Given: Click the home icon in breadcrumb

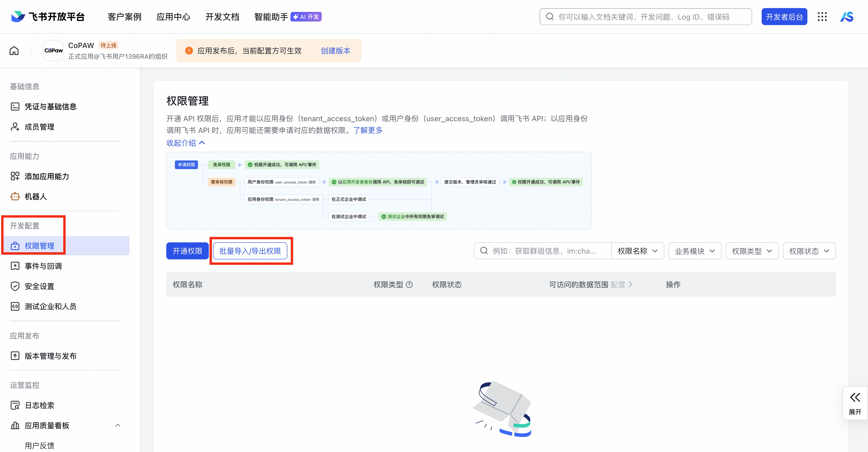Looking at the screenshot, I should (x=14, y=51).
